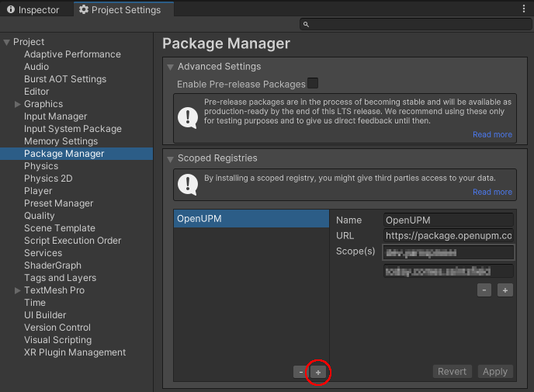Image resolution: width=534 pixels, height=392 pixels.
Task: Open Read more link for pre-release packages
Action: (x=492, y=134)
